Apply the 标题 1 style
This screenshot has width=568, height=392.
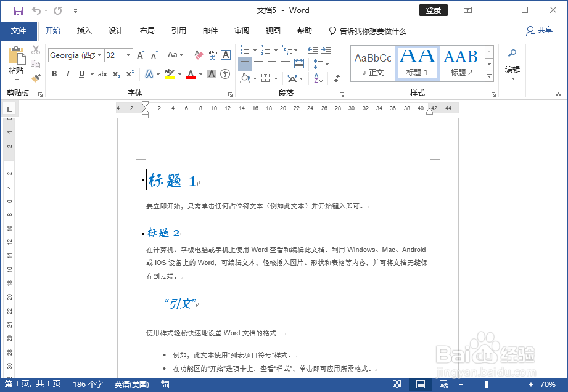(x=418, y=63)
